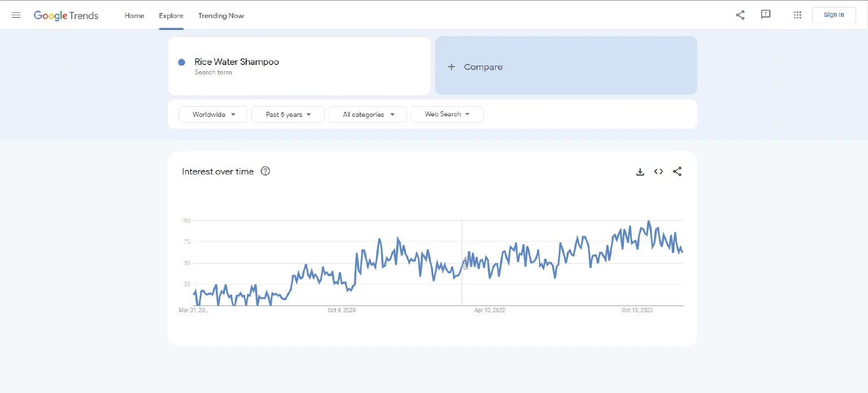Open the hamburger main menu
This screenshot has width=868, height=393.
pos(16,15)
